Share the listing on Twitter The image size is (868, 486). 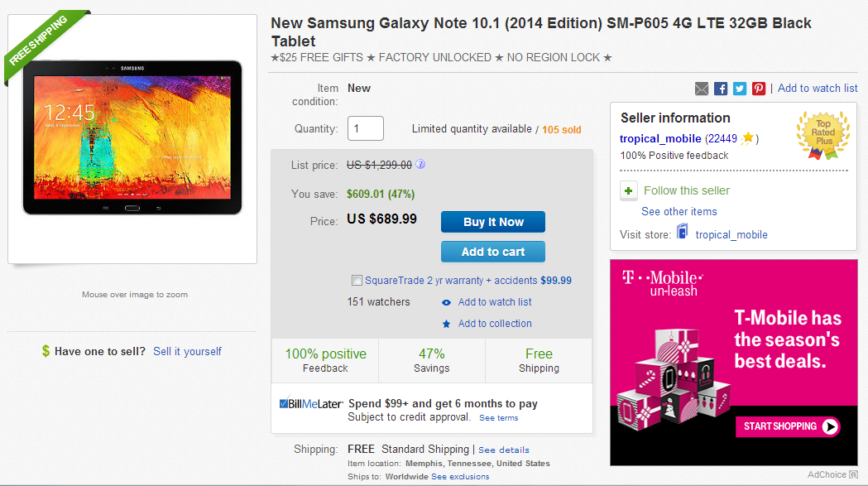(739, 89)
